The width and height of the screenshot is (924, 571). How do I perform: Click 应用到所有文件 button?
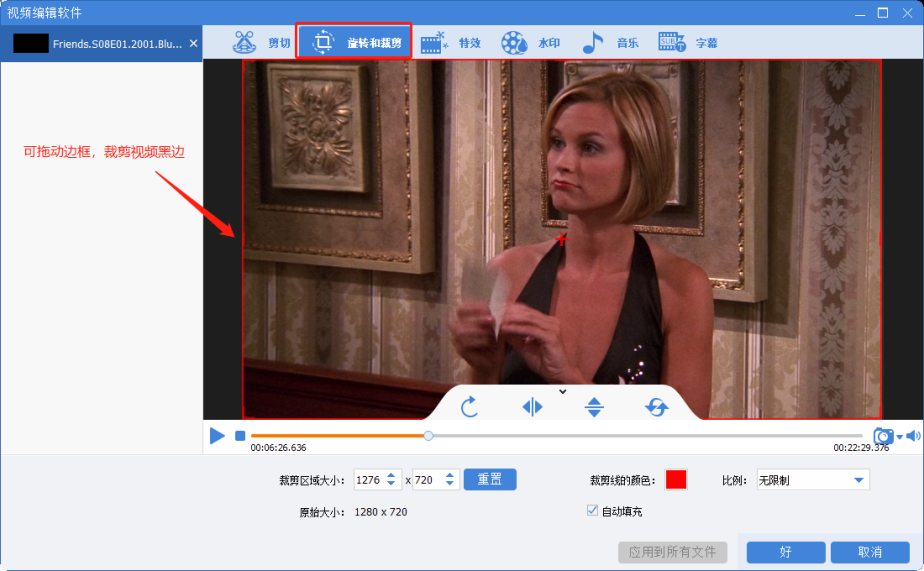pyautogui.click(x=672, y=552)
